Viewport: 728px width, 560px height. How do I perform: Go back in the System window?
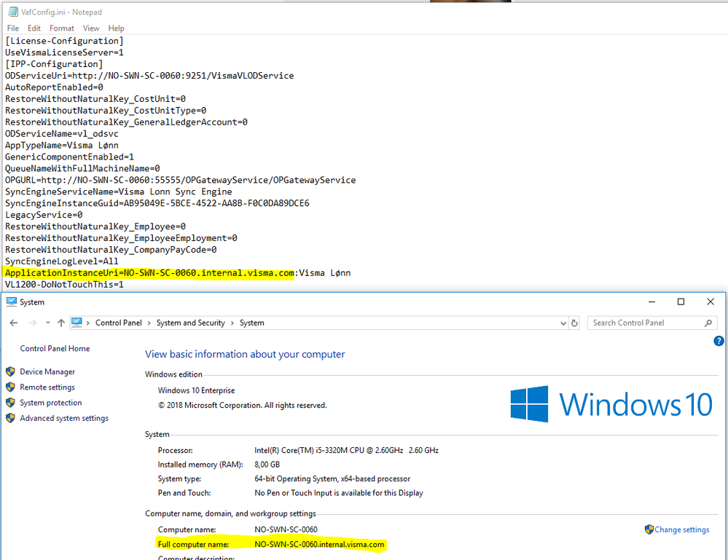pyautogui.click(x=13, y=323)
